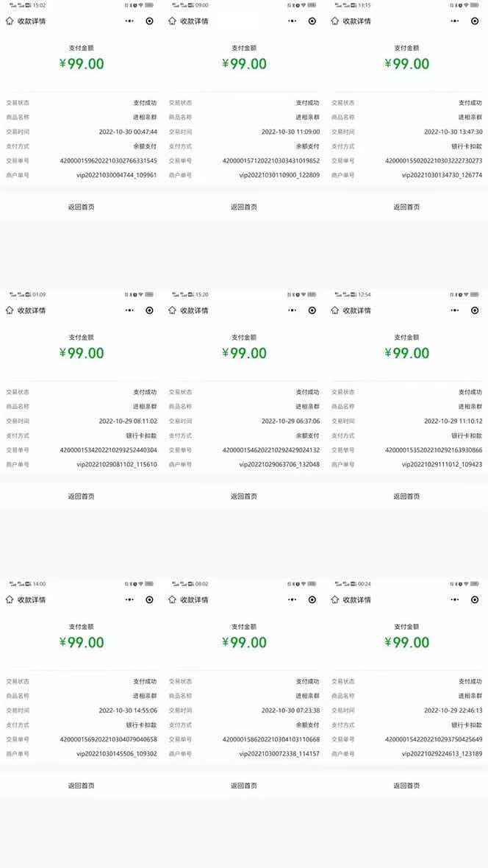Close mini program on 06:37:06 receipt
Image resolution: width=488 pixels, height=868 pixels.
[312, 310]
